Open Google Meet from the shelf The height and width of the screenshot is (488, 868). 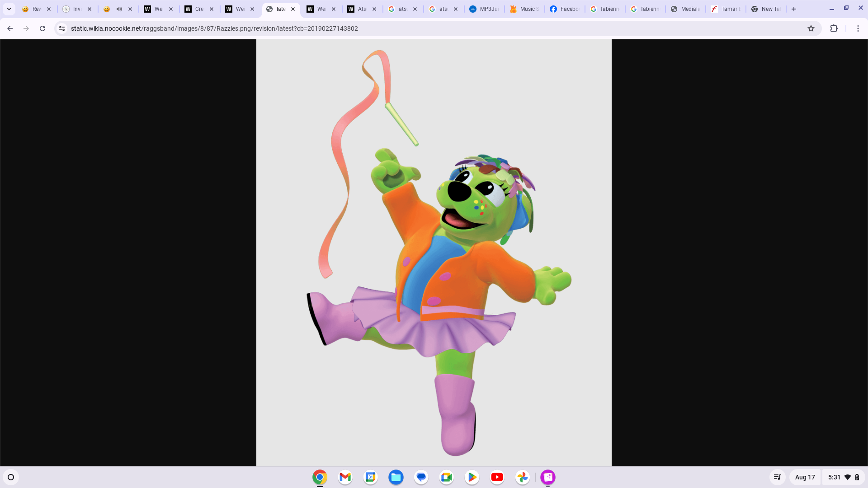pyautogui.click(x=447, y=477)
